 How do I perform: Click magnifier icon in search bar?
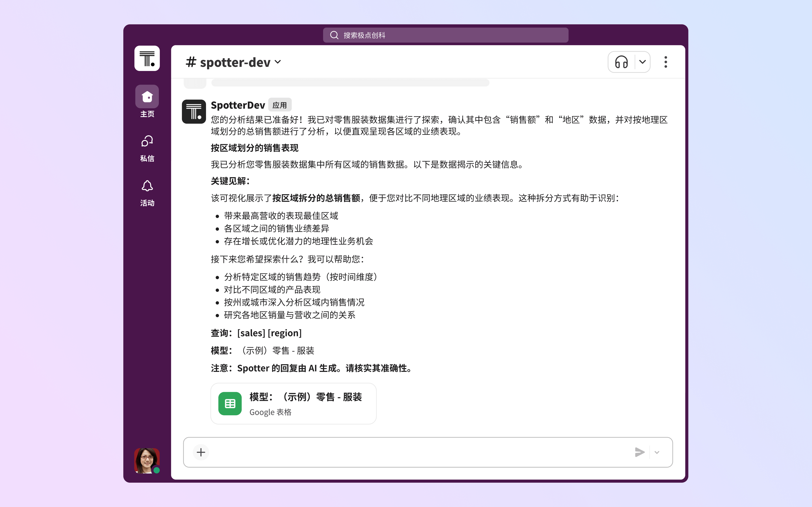(x=334, y=35)
